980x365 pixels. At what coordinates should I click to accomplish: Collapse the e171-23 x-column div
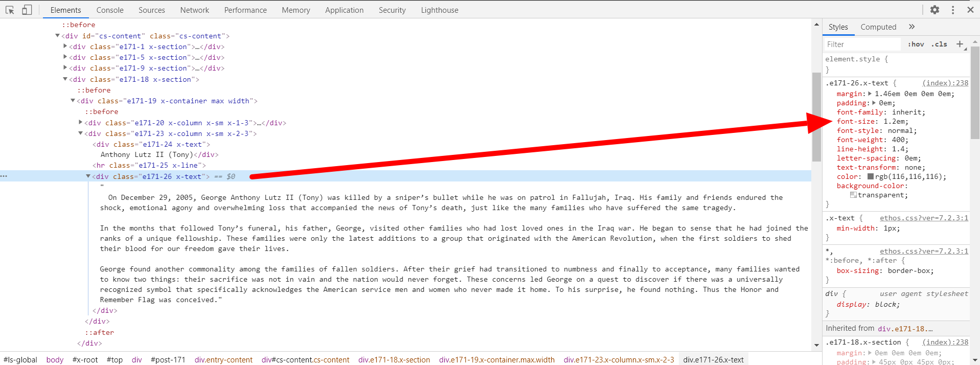(80, 133)
